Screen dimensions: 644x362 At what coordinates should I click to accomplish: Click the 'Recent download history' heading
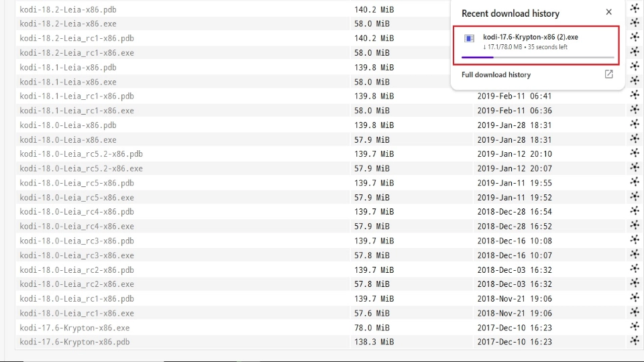tap(511, 13)
